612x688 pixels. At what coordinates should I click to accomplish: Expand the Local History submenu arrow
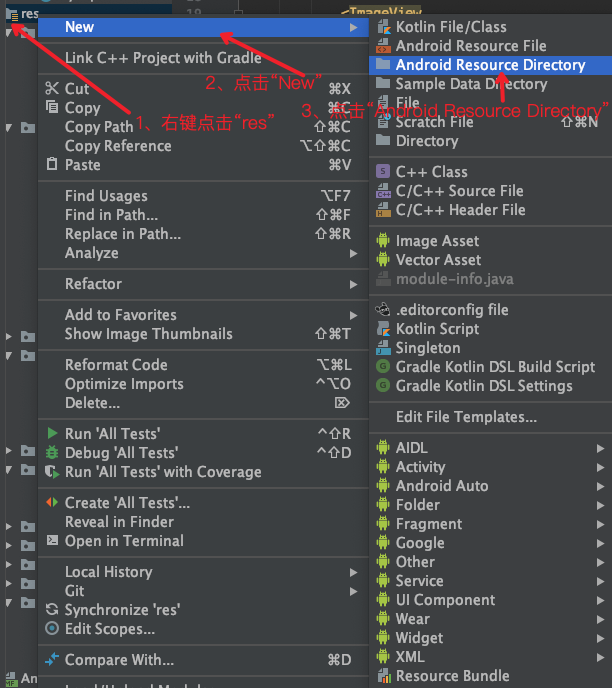pyautogui.click(x=353, y=572)
